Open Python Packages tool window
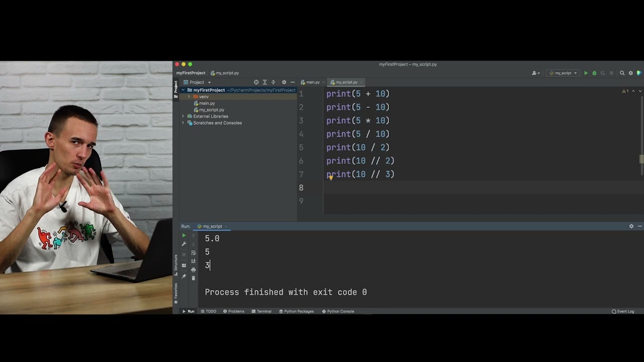This screenshot has width=644, height=362. (x=296, y=311)
